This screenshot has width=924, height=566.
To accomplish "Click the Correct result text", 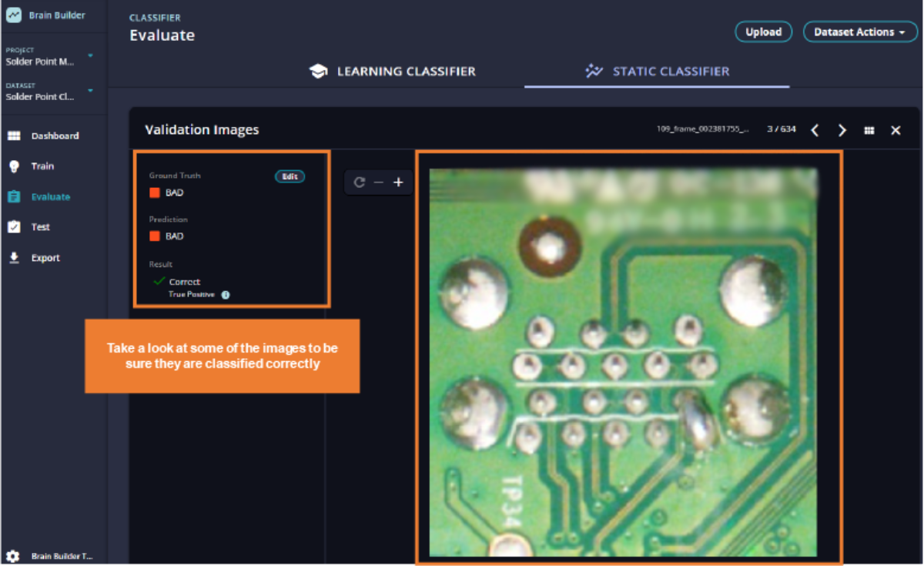I will click(185, 282).
